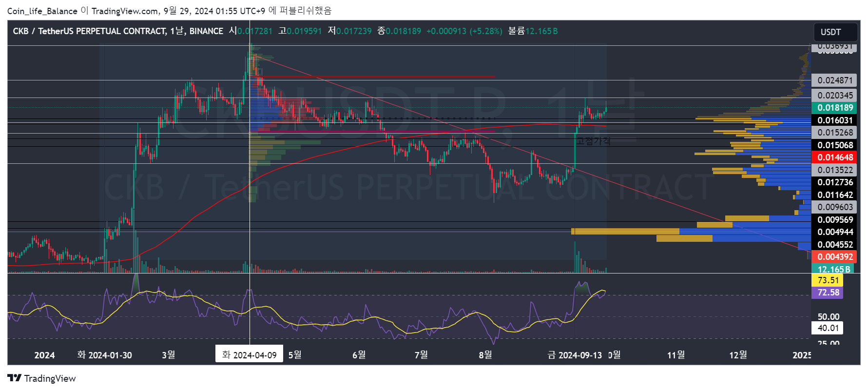Select the green 0.018189 current price label
Screen dimensions: 868x391
point(835,108)
